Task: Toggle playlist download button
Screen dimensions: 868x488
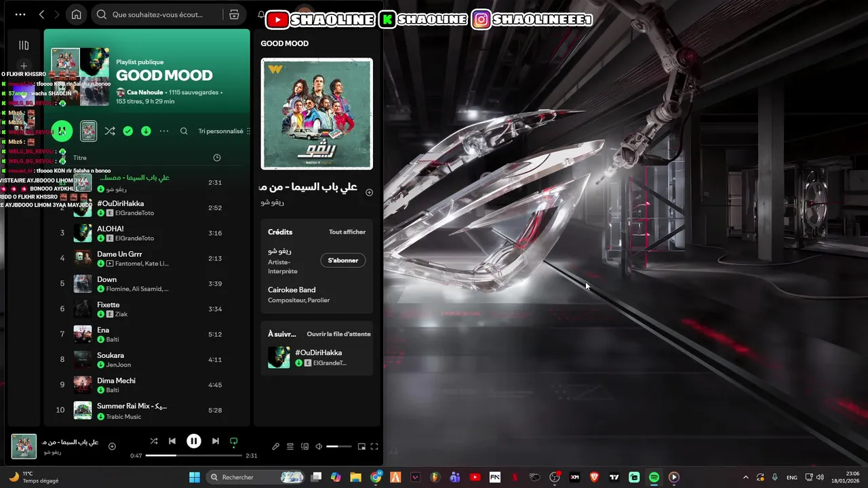Action: 146,131
